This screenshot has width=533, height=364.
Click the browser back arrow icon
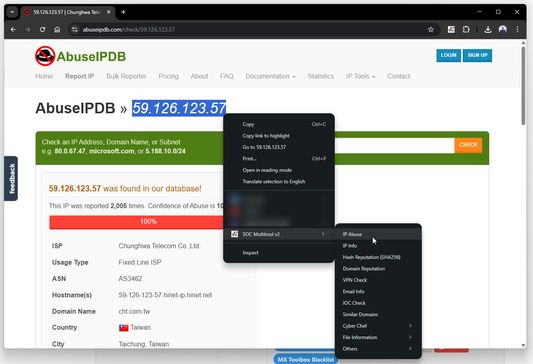pos(13,30)
